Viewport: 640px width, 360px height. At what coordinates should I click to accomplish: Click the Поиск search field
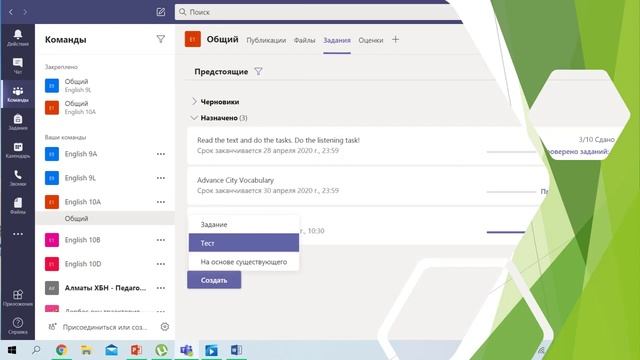click(318, 12)
